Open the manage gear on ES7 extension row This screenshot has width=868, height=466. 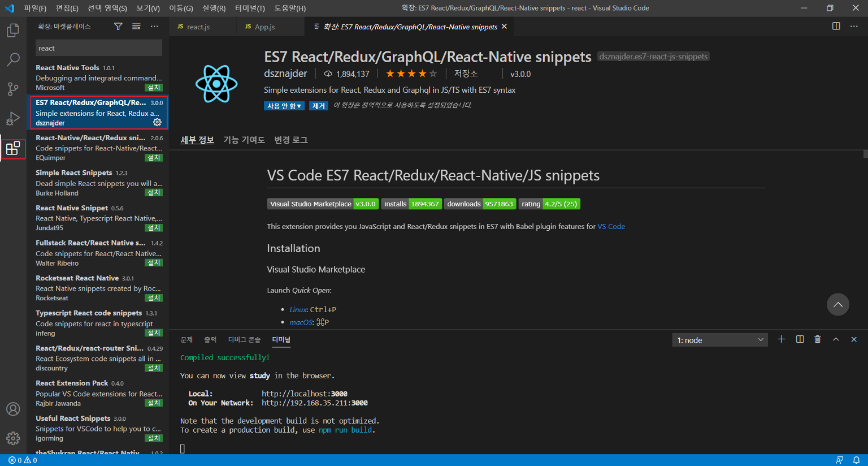(157, 122)
